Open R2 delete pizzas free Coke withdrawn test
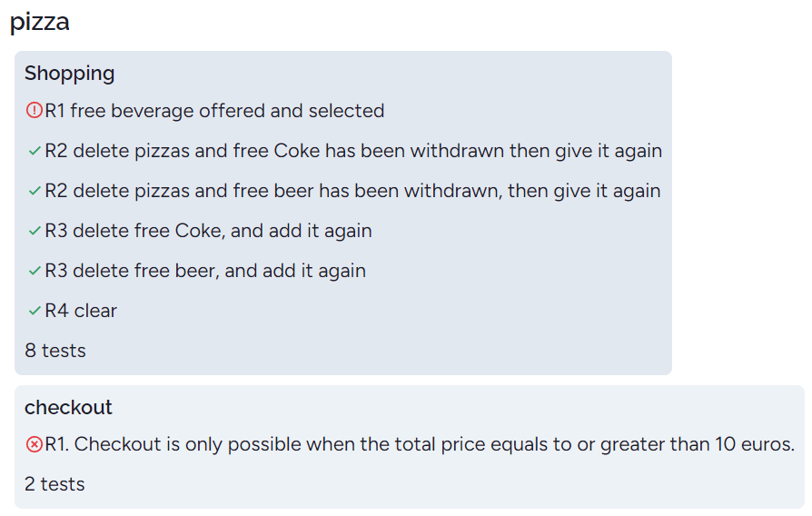The width and height of the screenshot is (812, 516). pyautogui.click(x=353, y=151)
